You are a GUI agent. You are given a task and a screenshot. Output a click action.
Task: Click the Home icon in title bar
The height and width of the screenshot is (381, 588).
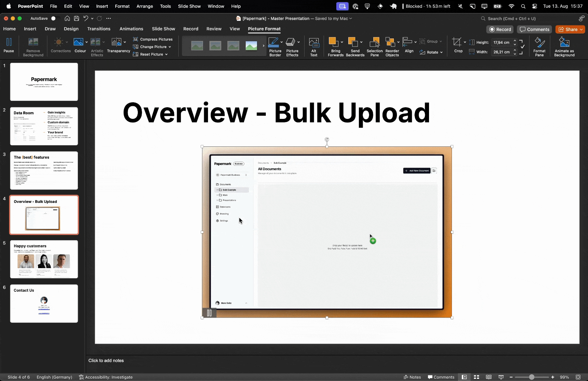67,18
